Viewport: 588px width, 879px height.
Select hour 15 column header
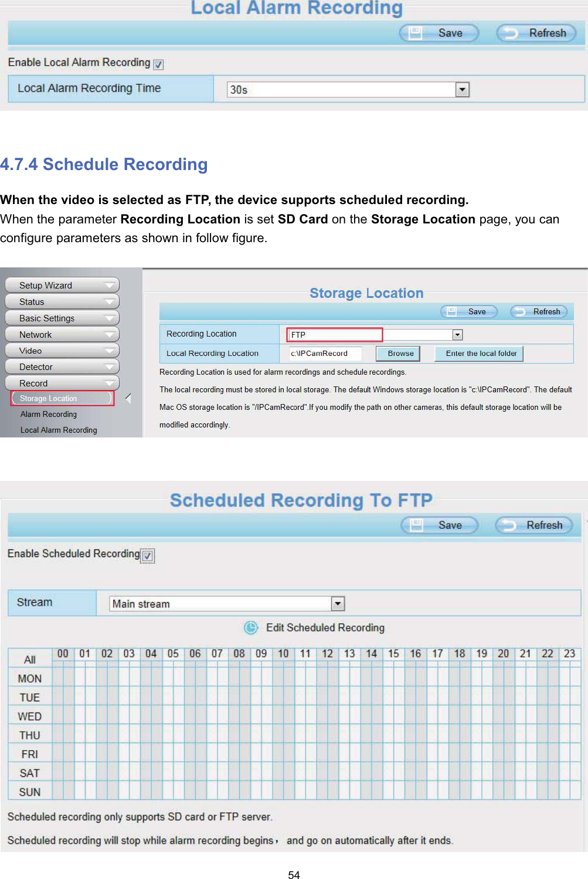[x=393, y=653]
